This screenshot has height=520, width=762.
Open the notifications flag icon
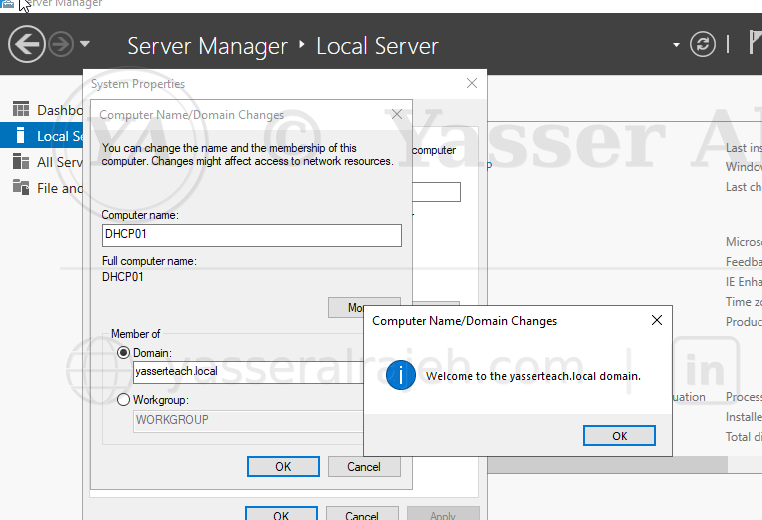(755, 43)
